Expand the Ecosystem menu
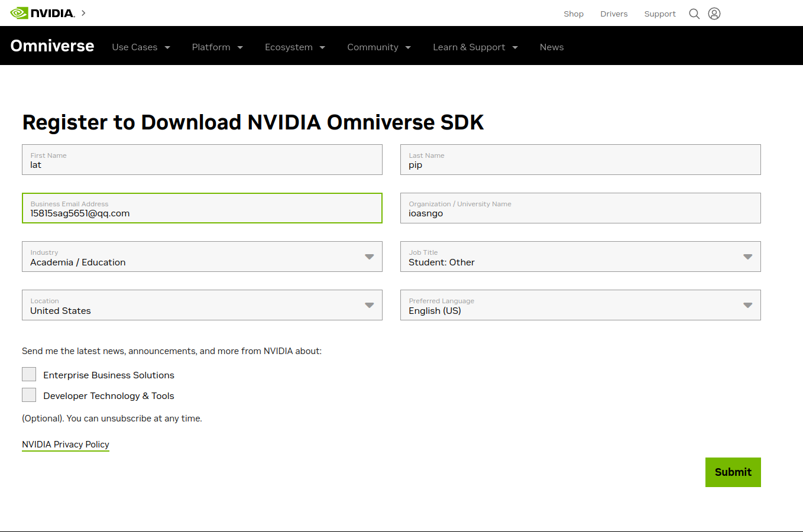 coord(295,47)
